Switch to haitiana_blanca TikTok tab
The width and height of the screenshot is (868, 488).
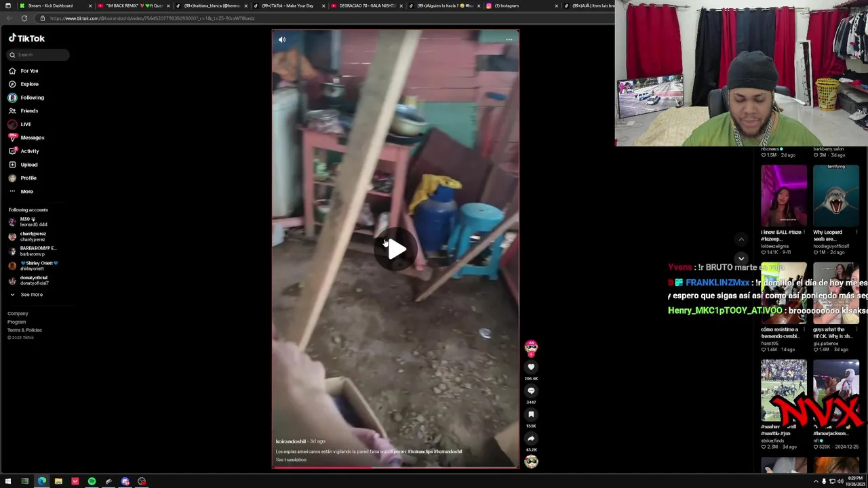[x=212, y=5]
